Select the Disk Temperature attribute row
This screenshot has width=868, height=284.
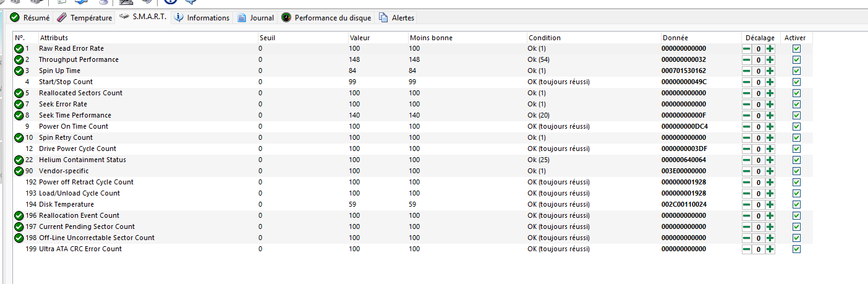point(413,205)
